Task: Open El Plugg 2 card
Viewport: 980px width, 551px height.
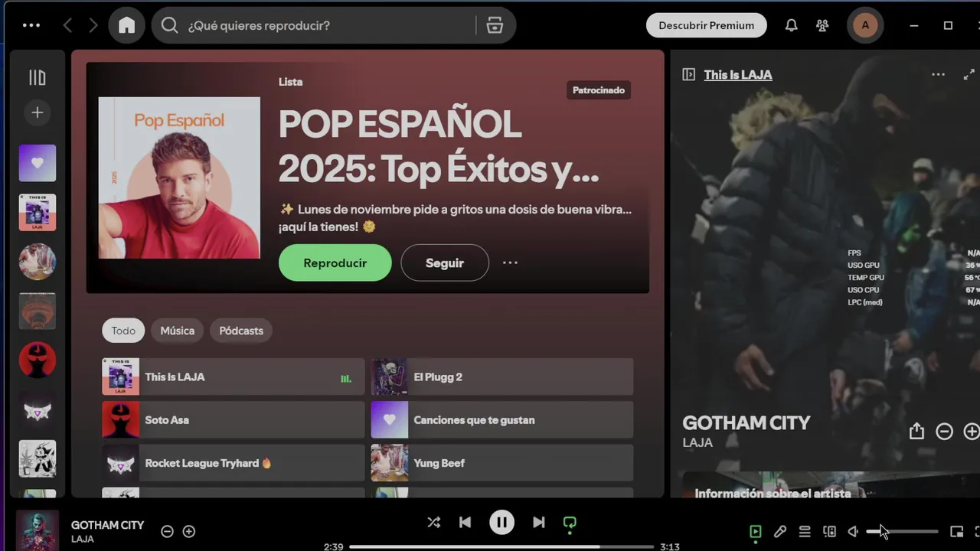Action: (502, 377)
